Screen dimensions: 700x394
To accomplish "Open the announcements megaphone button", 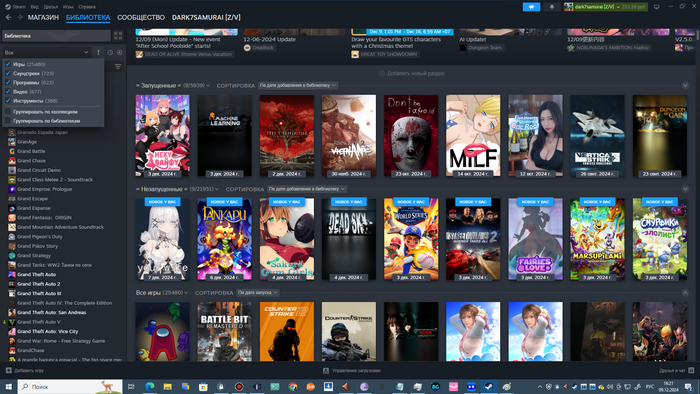I will [x=531, y=7].
